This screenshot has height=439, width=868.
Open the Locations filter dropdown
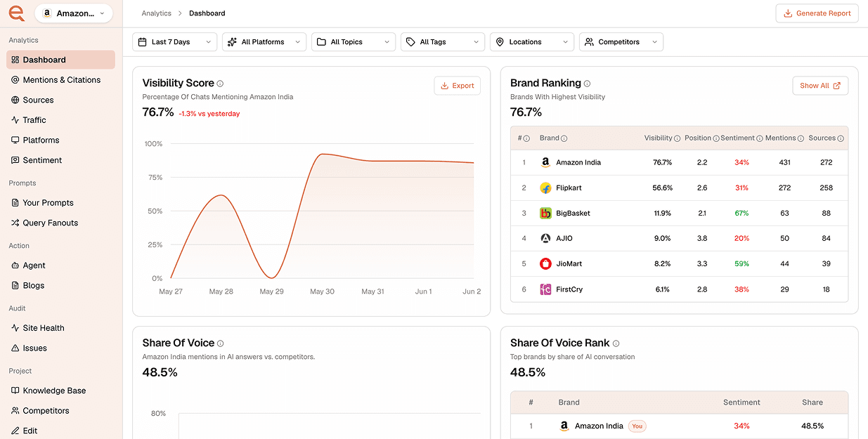[532, 42]
